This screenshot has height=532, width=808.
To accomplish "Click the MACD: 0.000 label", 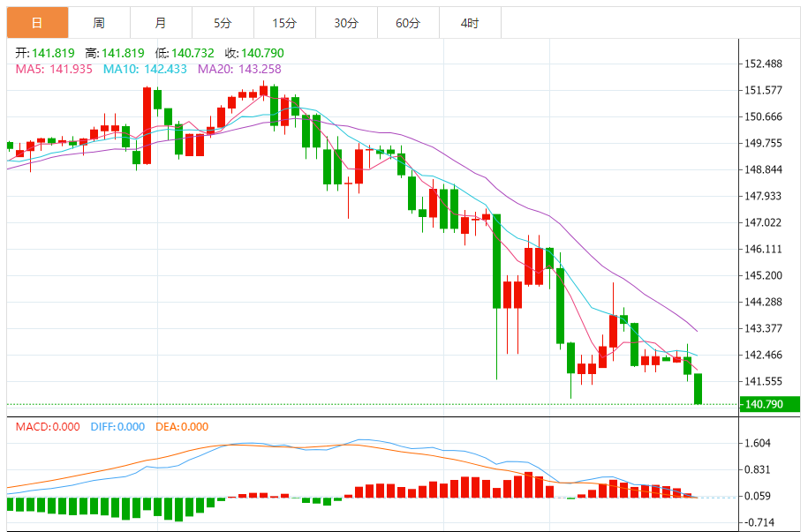I will [x=48, y=426].
